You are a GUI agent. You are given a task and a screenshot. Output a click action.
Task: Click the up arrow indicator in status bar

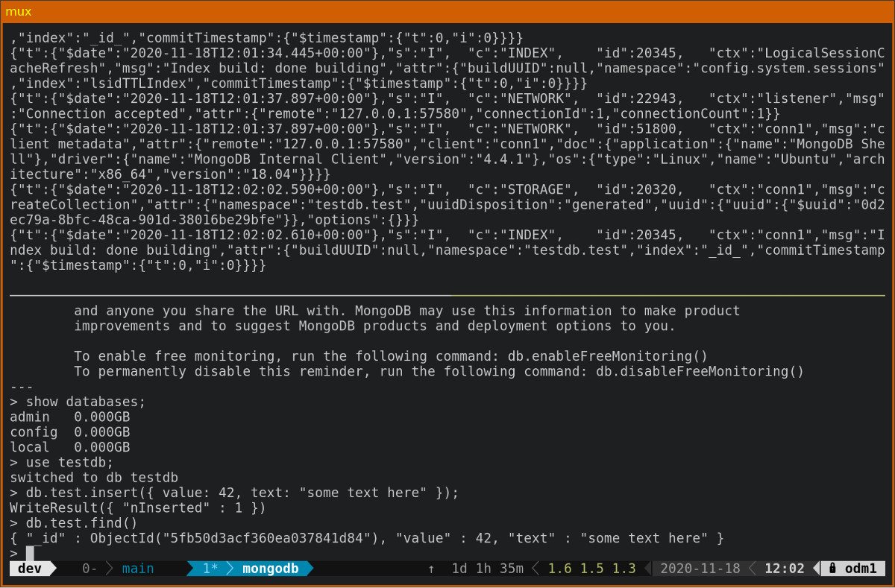(431, 569)
